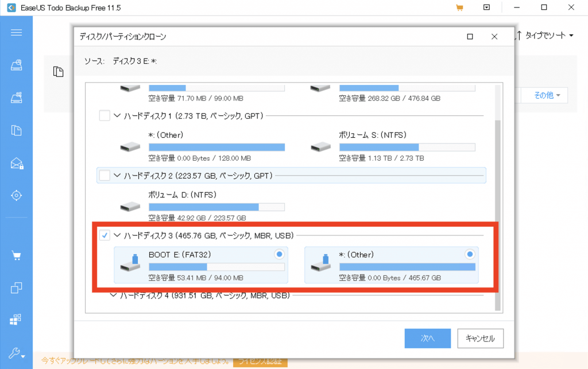Click the キャンセル button
This screenshot has height=369, width=588.
tap(481, 338)
